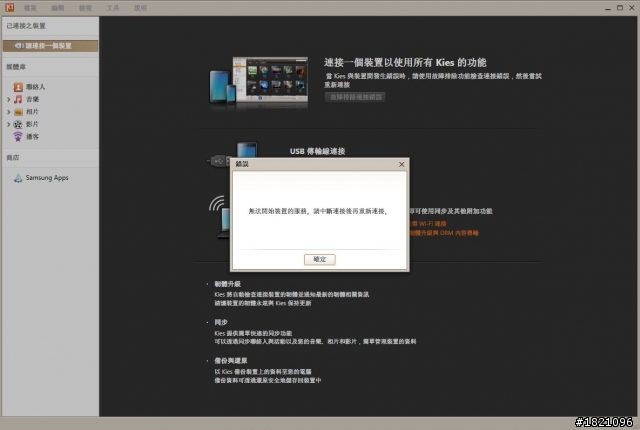The height and width of the screenshot is (430, 640).
Task: Expand the 音樂 music tree node
Action: pos(9,100)
